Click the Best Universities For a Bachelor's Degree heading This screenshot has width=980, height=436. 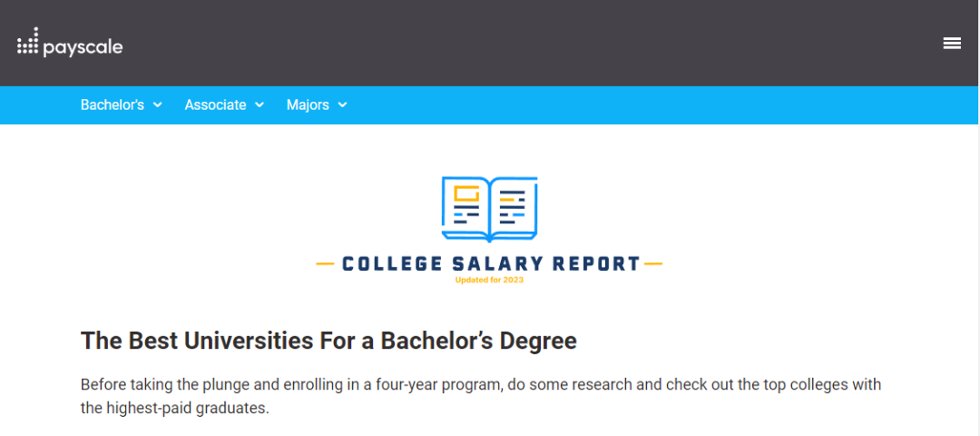point(328,341)
